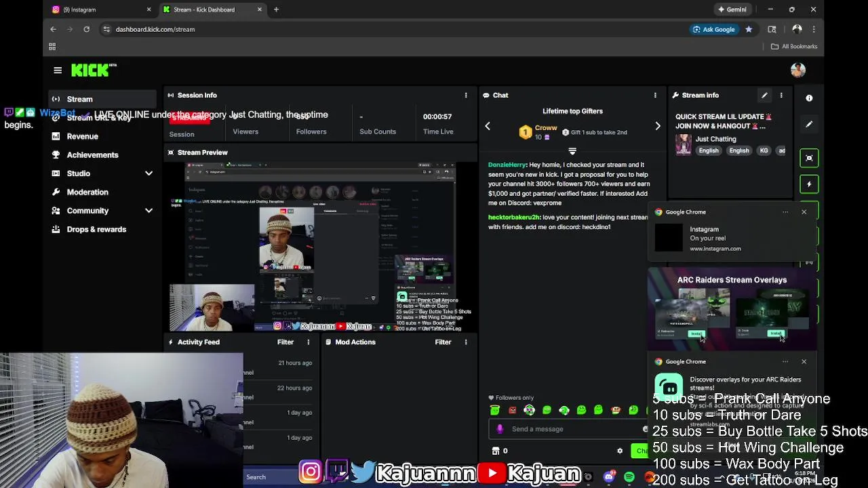Open Spotify from the taskbar

629,477
